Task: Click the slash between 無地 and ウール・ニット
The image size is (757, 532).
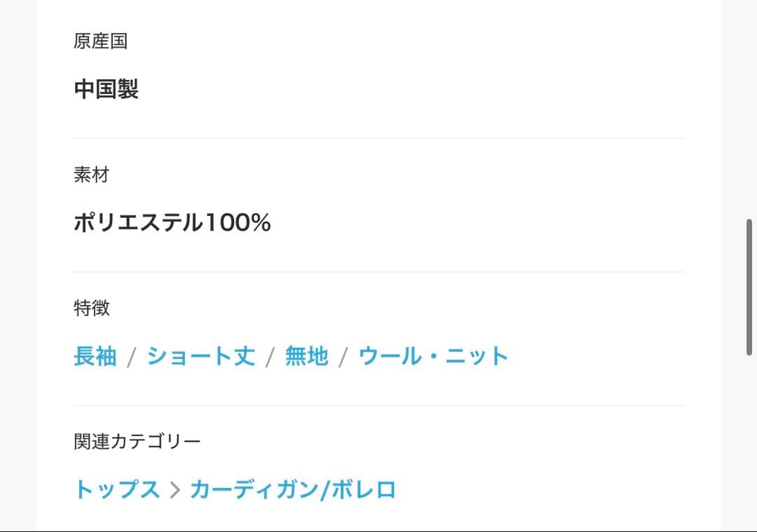Action: pyautogui.click(x=343, y=357)
